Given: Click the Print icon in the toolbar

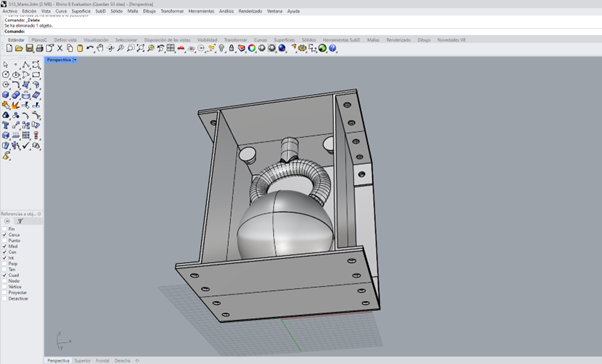Looking at the screenshot, I should 39,48.
